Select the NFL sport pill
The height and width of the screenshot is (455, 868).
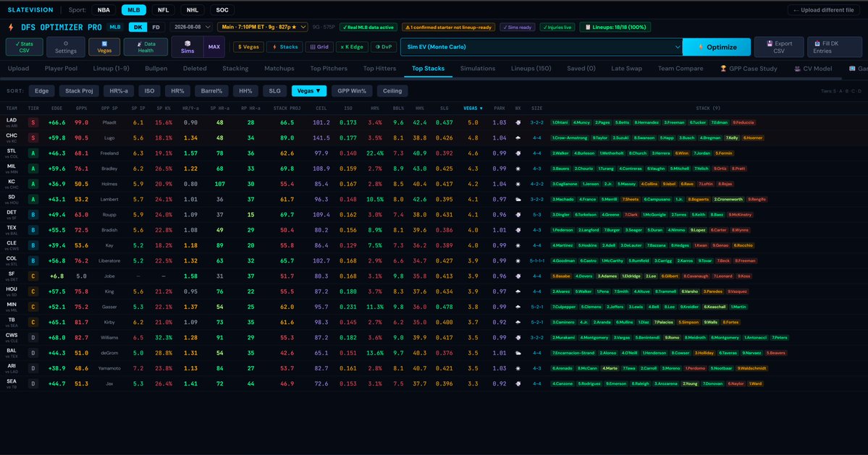click(x=164, y=10)
